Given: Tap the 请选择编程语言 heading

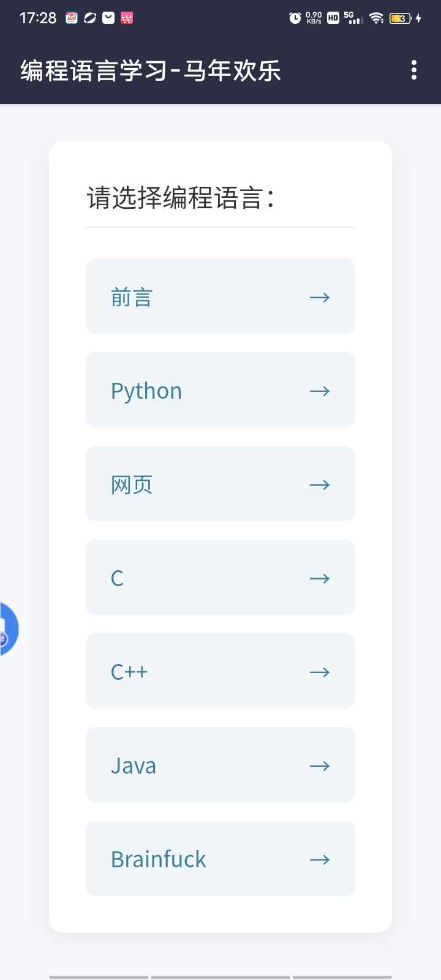Looking at the screenshot, I should [x=180, y=198].
